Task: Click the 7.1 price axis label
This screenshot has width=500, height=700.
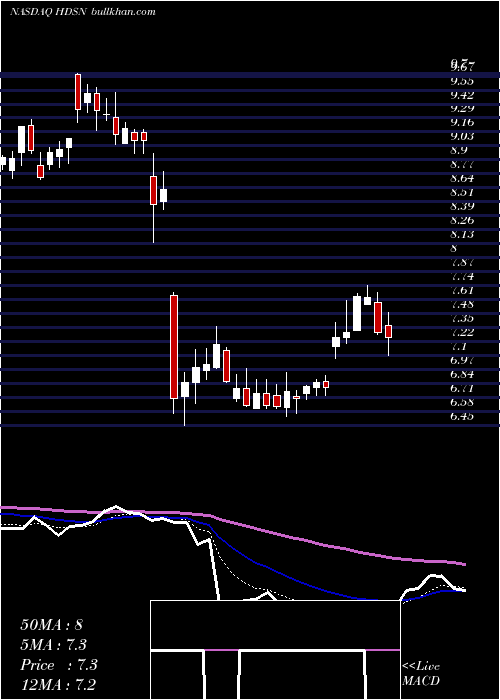Action: (x=458, y=346)
